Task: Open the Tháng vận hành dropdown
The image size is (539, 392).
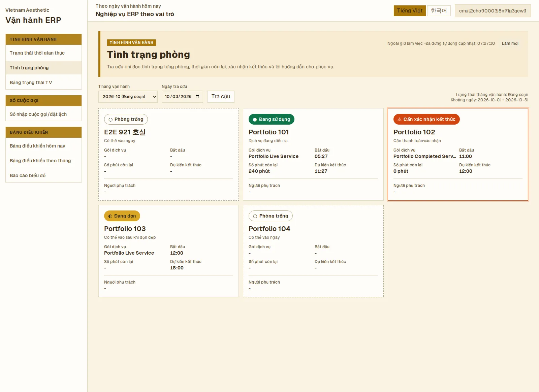Action: [x=128, y=97]
